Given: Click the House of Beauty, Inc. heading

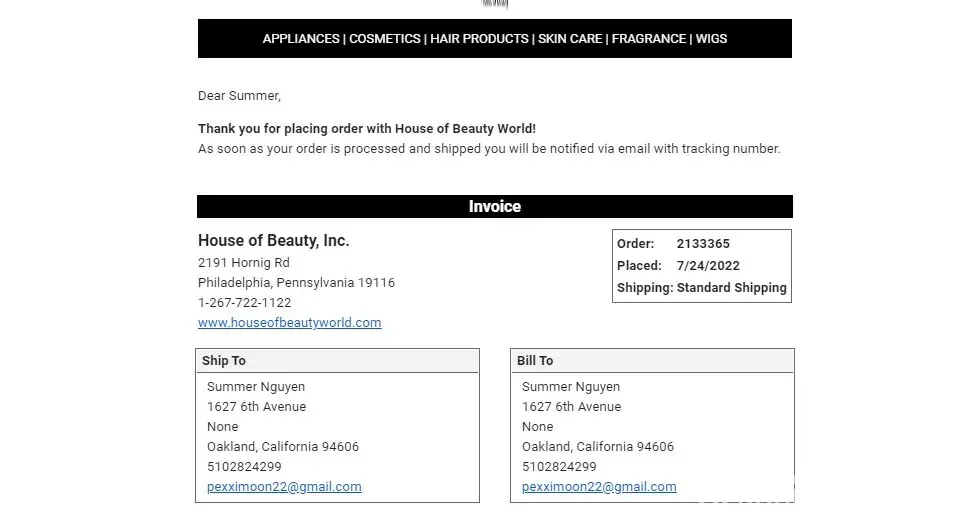Looking at the screenshot, I should pos(273,241).
